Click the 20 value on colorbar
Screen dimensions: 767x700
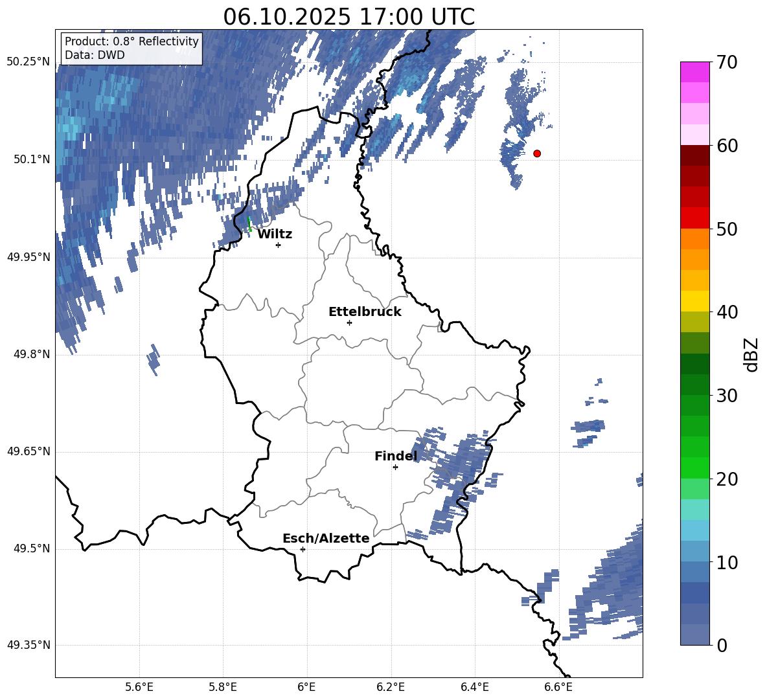(x=727, y=479)
